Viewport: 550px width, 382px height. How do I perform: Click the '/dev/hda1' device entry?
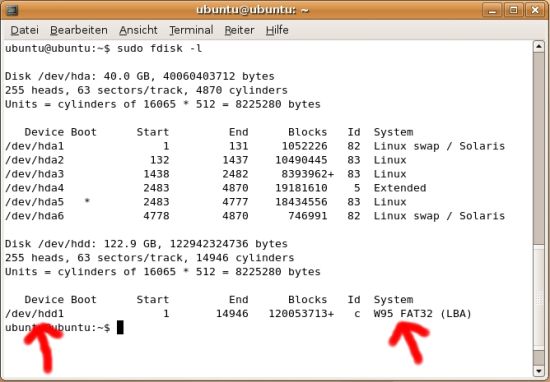(x=34, y=146)
